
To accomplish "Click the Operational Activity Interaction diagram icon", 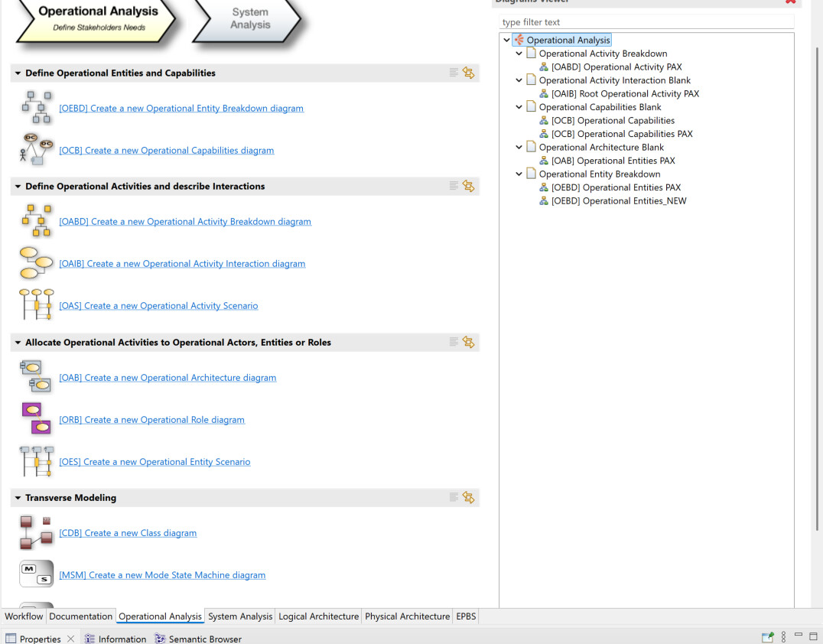I will click(36, 263).
